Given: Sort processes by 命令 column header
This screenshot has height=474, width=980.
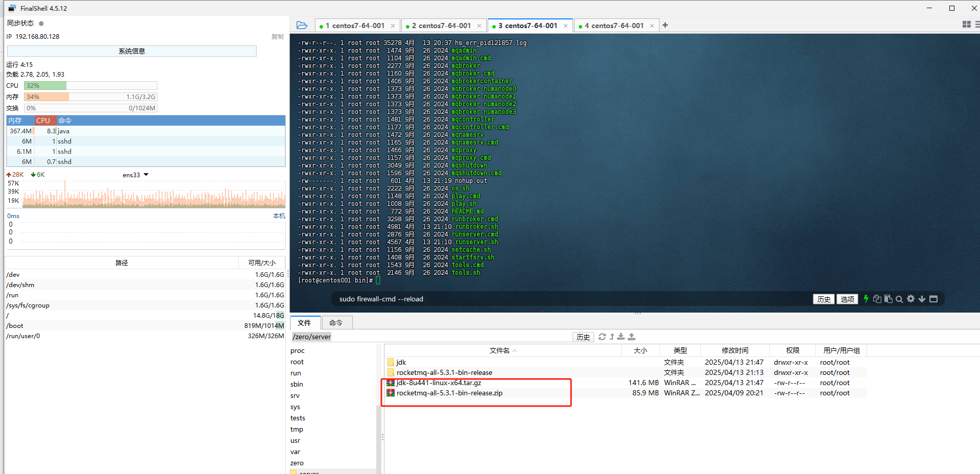Looking at the screenshot, I should coord(171,121).
